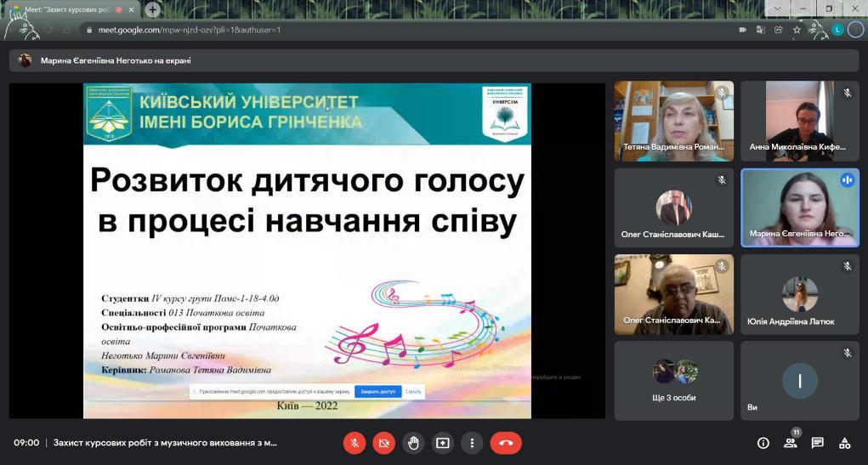
Task: Click your own tile labeled Ви
Action: coord(800,381)
